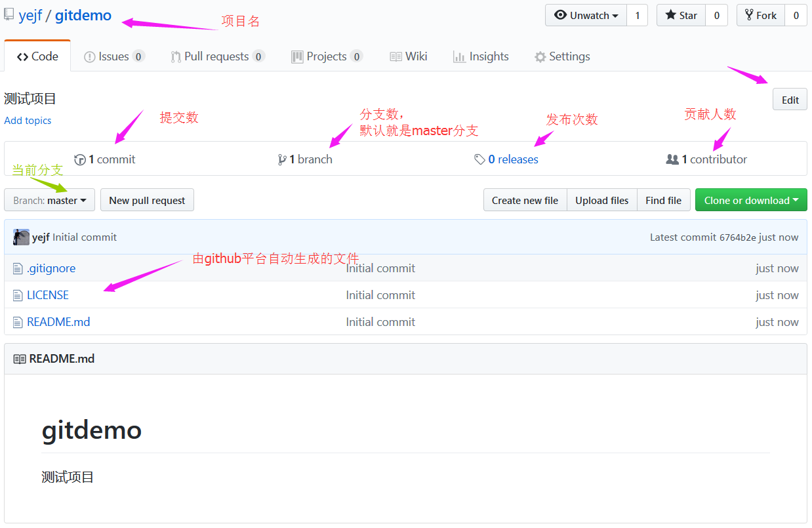Click Create new file
The image size is (812, 528).
click(x=525, y=200)
